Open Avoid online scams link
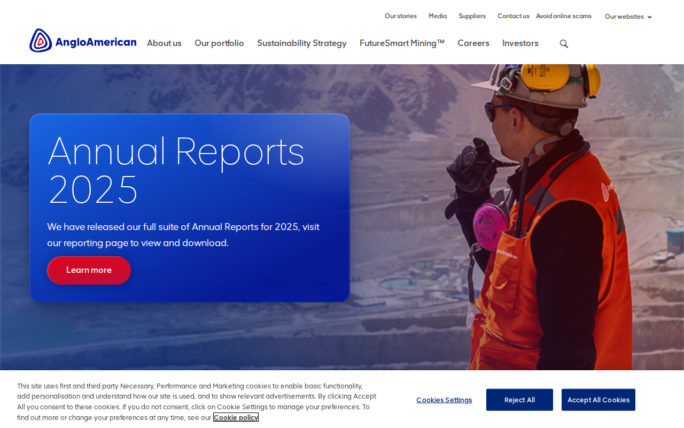The height and width of the screenshot is (428, 684). tap(563, 16)
